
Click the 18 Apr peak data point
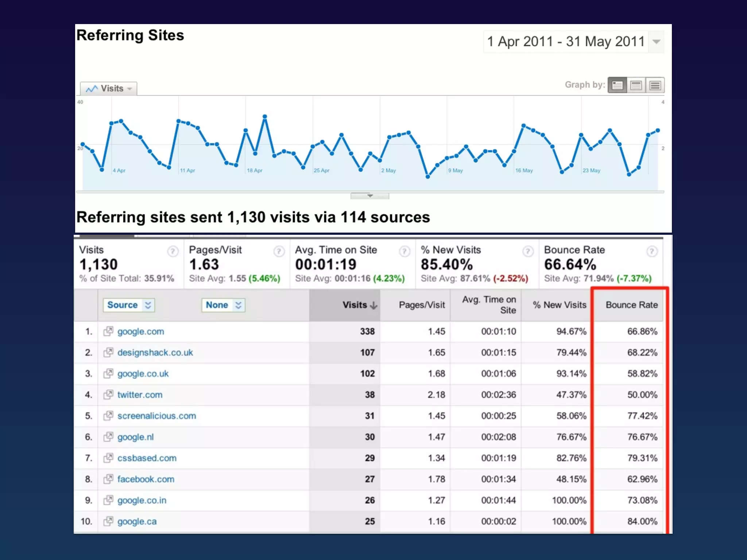(x=265, y=117)
